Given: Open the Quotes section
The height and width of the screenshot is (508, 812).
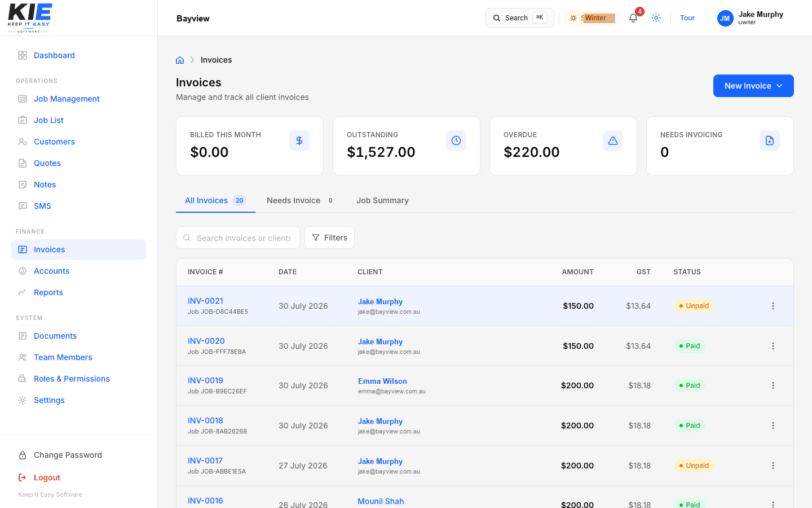Looking at the screenshot, I should [x=78, y=163].
